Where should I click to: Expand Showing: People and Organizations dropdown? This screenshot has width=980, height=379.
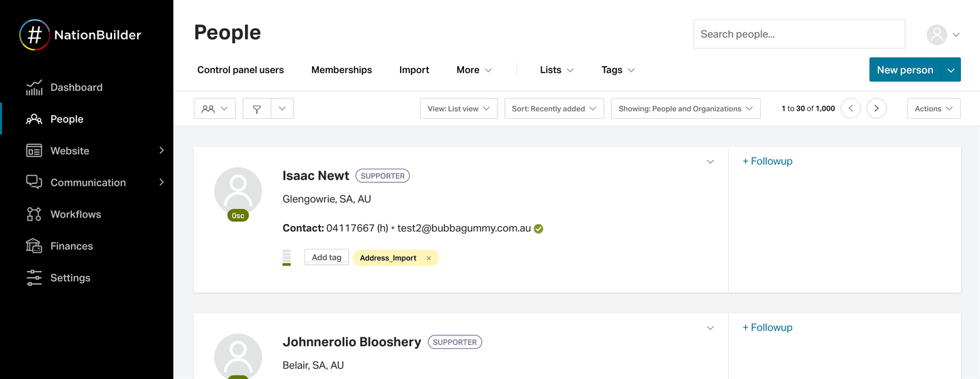pyautogui.click(x=685, y=109)
